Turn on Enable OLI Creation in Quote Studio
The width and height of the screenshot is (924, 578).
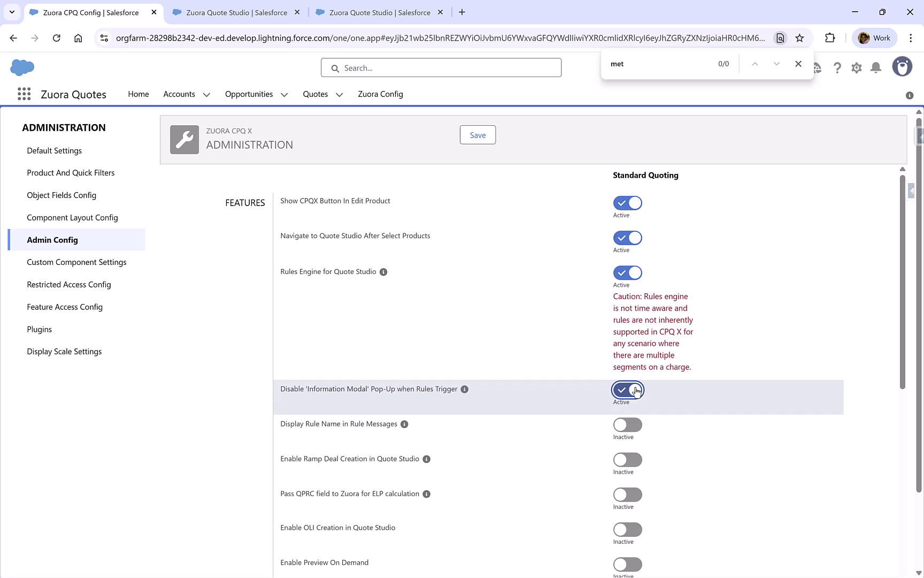coord(627,529)
